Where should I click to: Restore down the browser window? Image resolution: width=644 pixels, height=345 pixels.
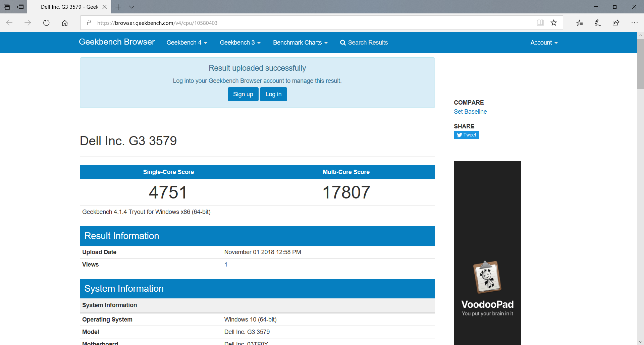(615, 7)
